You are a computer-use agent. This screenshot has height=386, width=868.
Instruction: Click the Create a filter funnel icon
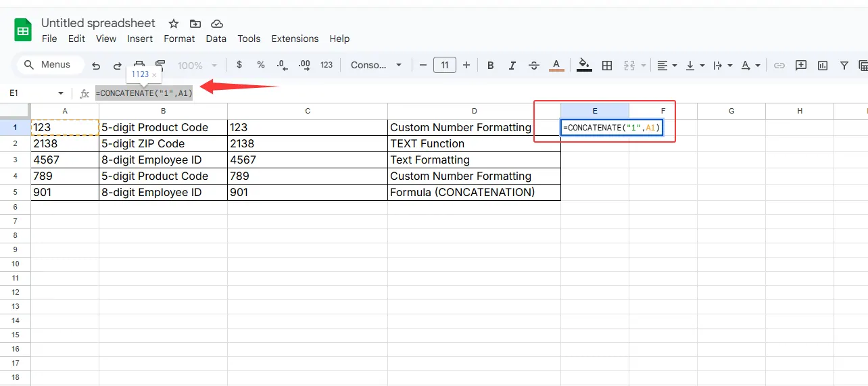tap(844, 66)
